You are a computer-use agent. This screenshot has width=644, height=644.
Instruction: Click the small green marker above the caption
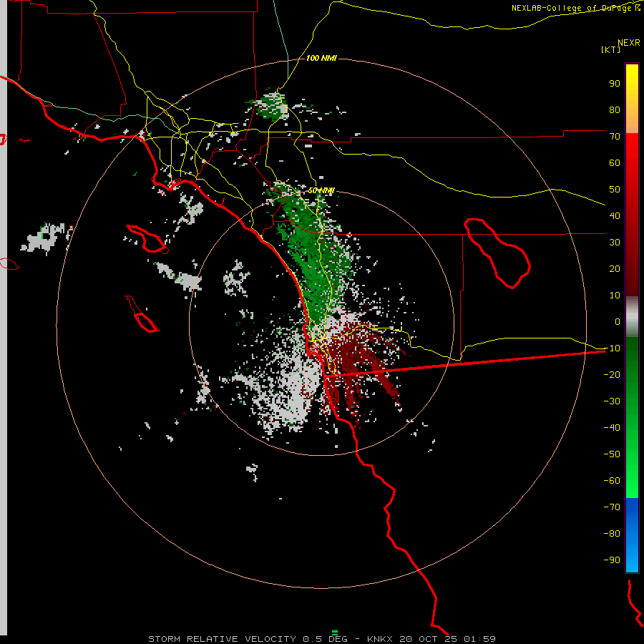tap(335, 632)
